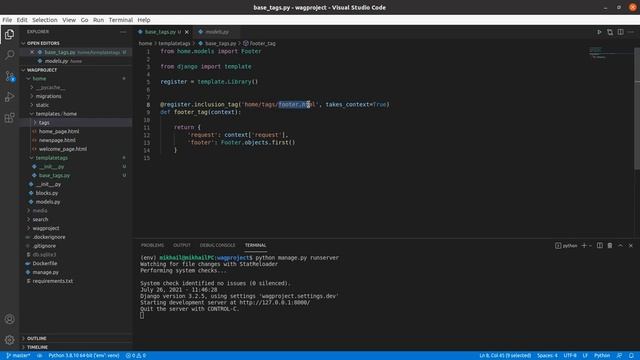Change the UTF-8 encoding setting
Viewport: 640px width, 360px height.
tap(570, 356)
